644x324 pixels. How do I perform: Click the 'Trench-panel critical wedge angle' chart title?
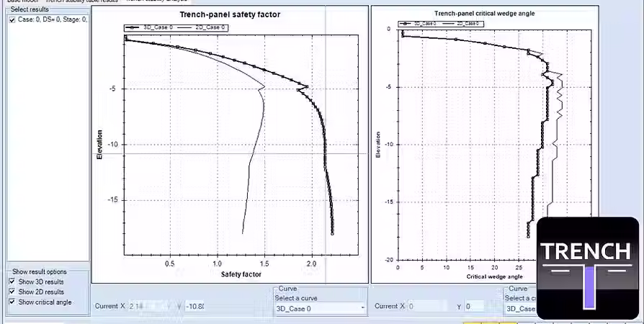click(485, 14)
